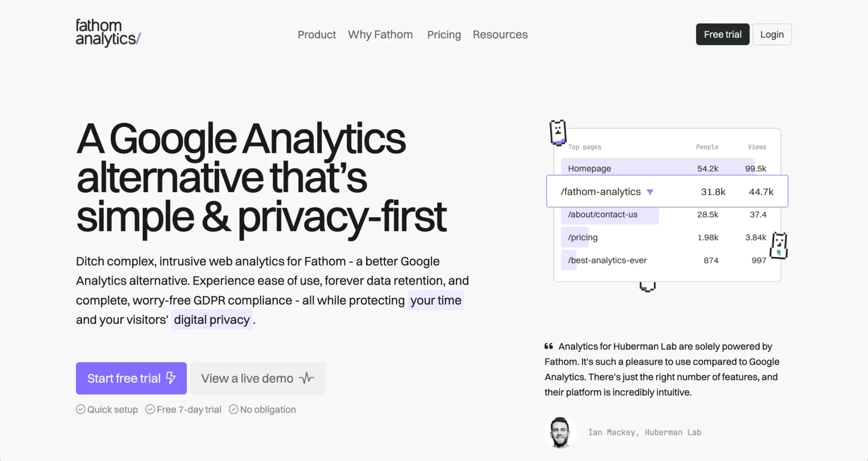868x461 pixels.
Task: Expand the Product navigation menu
Action: (x=316, y=34)
